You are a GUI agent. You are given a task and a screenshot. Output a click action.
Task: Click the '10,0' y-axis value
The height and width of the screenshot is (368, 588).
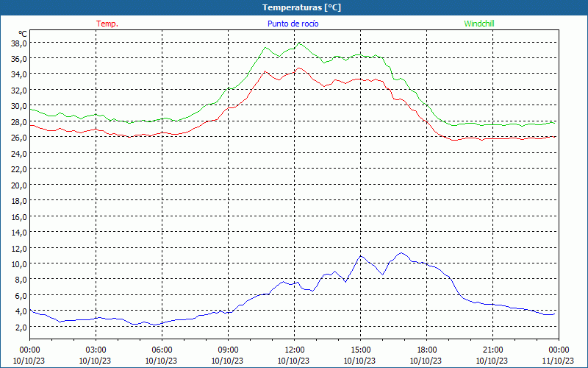[x=19, y=264]
